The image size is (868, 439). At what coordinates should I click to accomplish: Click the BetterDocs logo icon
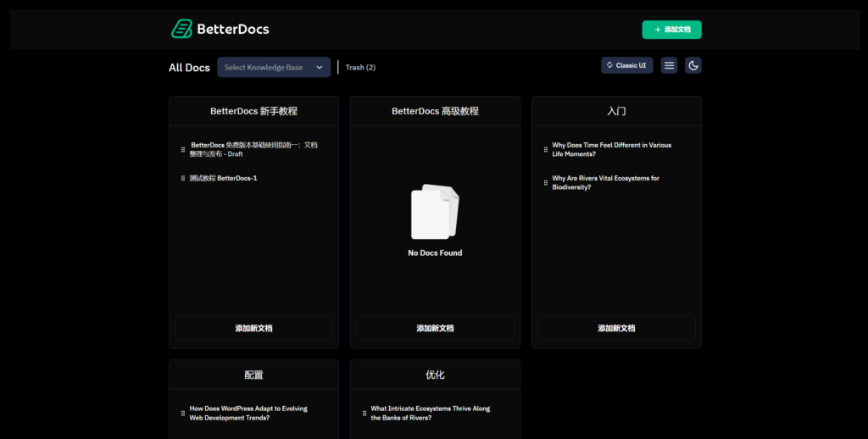tap(181, 29)
